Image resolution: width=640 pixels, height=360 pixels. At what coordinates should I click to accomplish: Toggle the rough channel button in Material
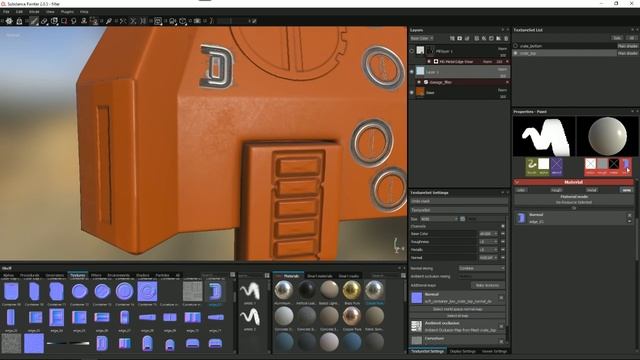point(556,190)
